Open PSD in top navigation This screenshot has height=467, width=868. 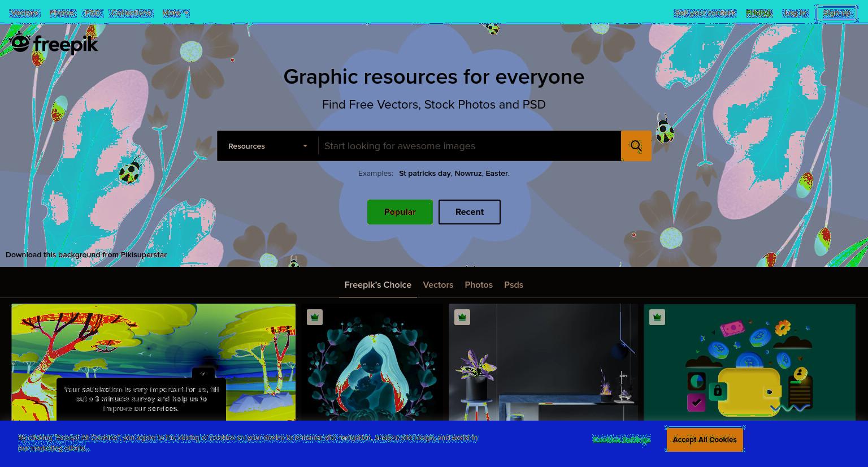(x=93, y=13)
